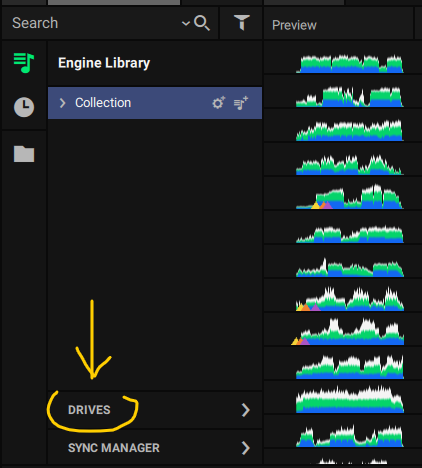
Task: Click the Engine Library heading
Action: pyautogui.click(x=104, y=63)
